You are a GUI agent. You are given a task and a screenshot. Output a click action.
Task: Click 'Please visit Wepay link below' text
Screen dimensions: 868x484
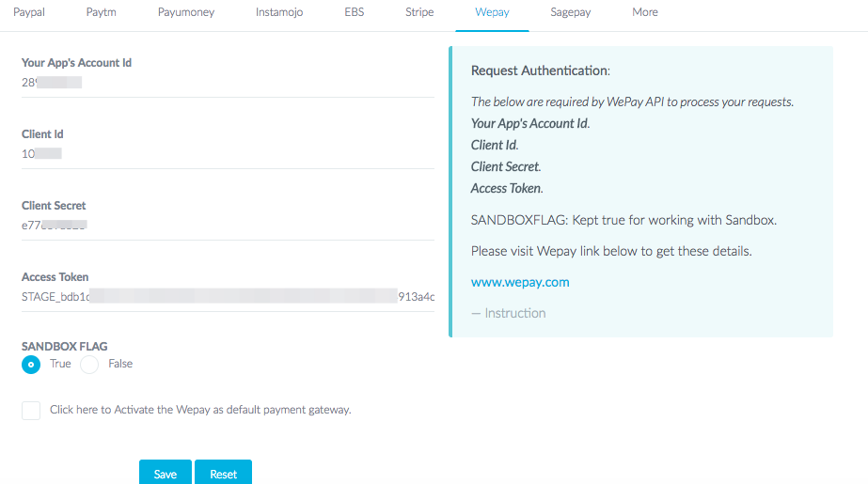pyautogui.click(x=611, y=251)
